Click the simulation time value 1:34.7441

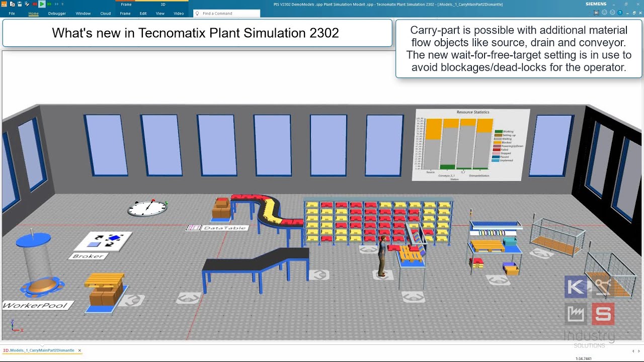point(584,358)
